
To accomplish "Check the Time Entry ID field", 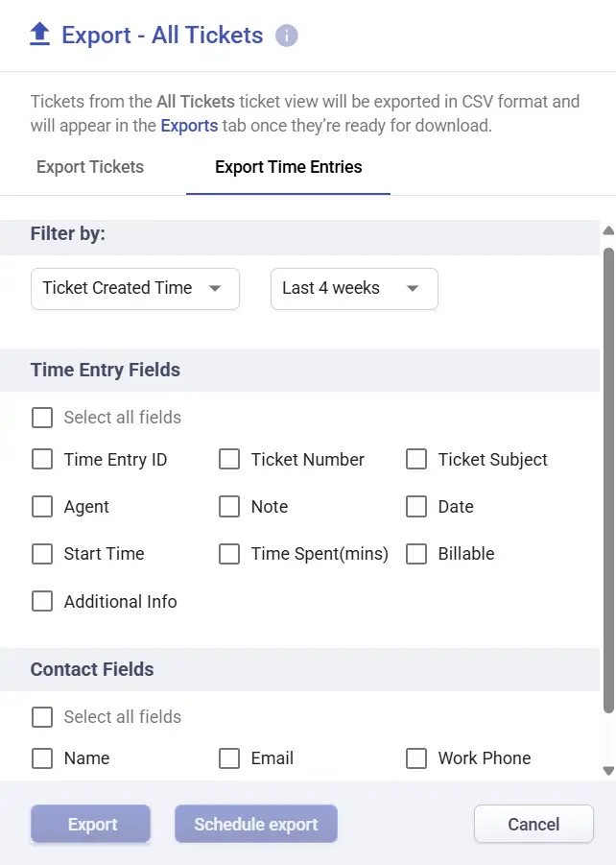I will click(42, 460).
